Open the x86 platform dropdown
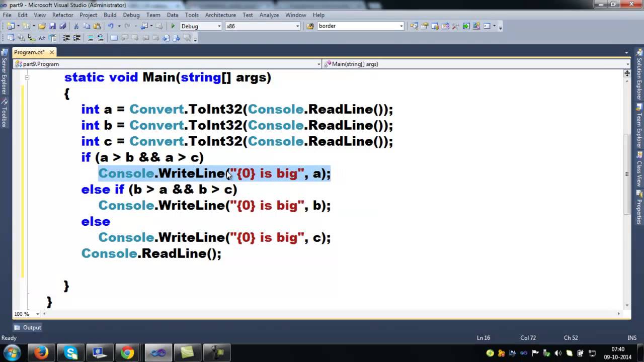 click(297, 26)
